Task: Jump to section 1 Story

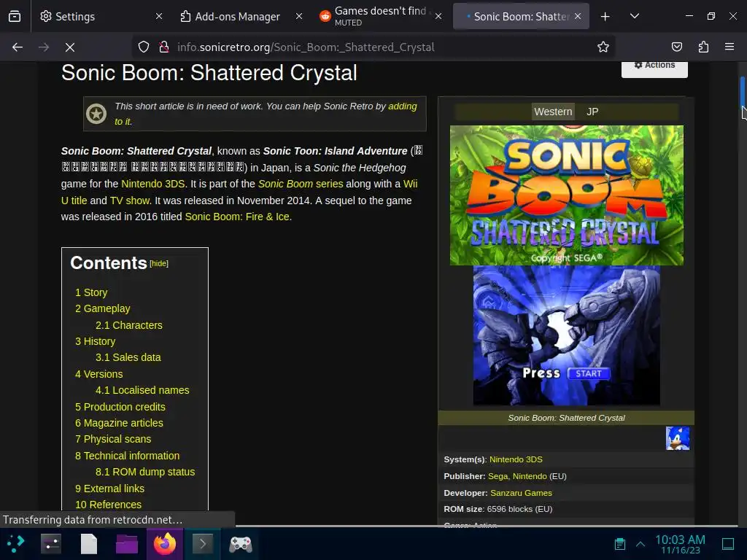Action: point(91,292)
